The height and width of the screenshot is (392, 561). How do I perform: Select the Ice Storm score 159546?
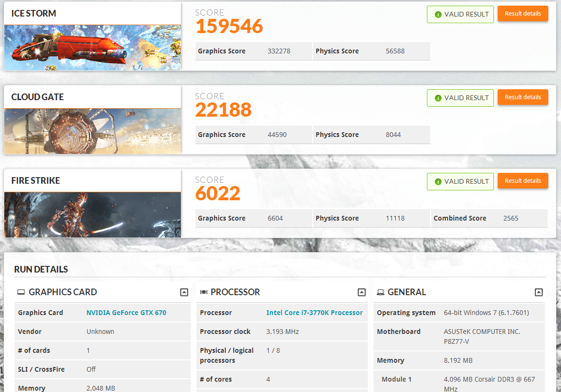229,26
